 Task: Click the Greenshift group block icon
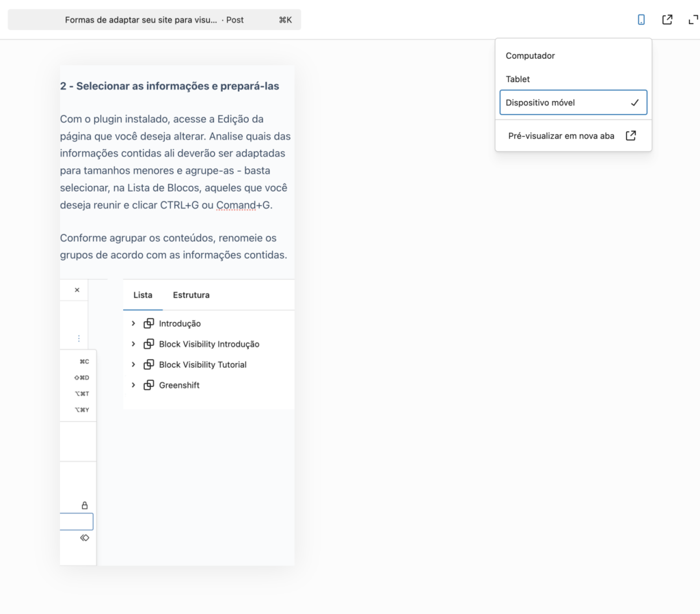148,385
